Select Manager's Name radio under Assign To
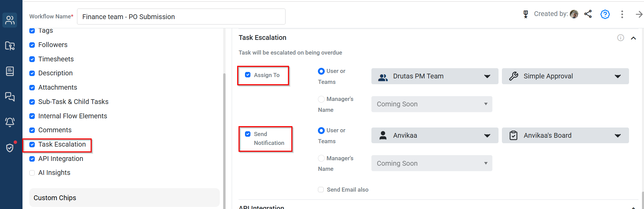 tap(321, 99)
